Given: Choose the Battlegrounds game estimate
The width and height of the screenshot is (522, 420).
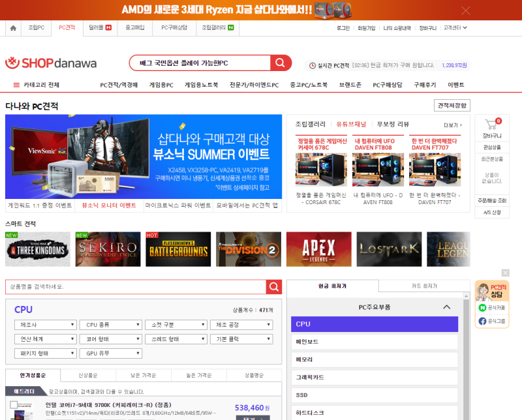Looking at the screenshot, I should pyautogui.click(x=178, y=249).
